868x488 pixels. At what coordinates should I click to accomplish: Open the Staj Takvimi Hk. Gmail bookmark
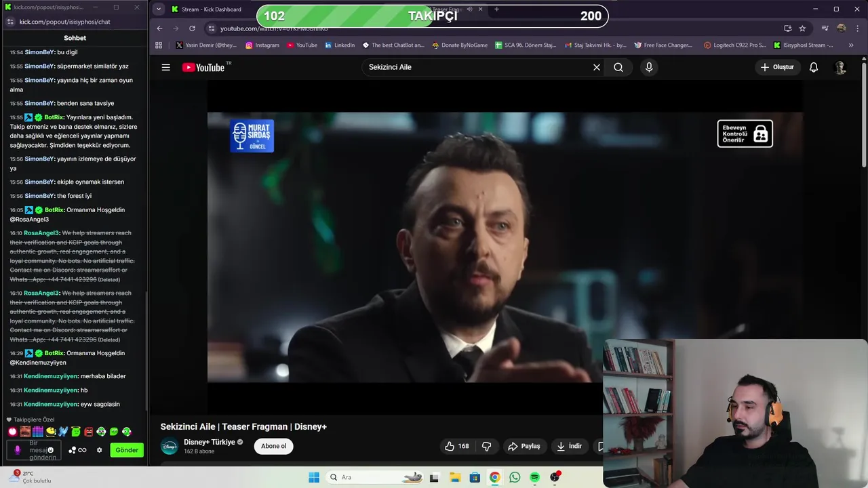(595, 45)
